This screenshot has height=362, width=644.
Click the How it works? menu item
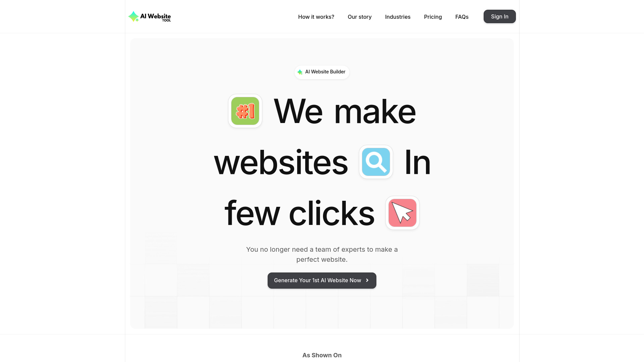coord(316,16)
